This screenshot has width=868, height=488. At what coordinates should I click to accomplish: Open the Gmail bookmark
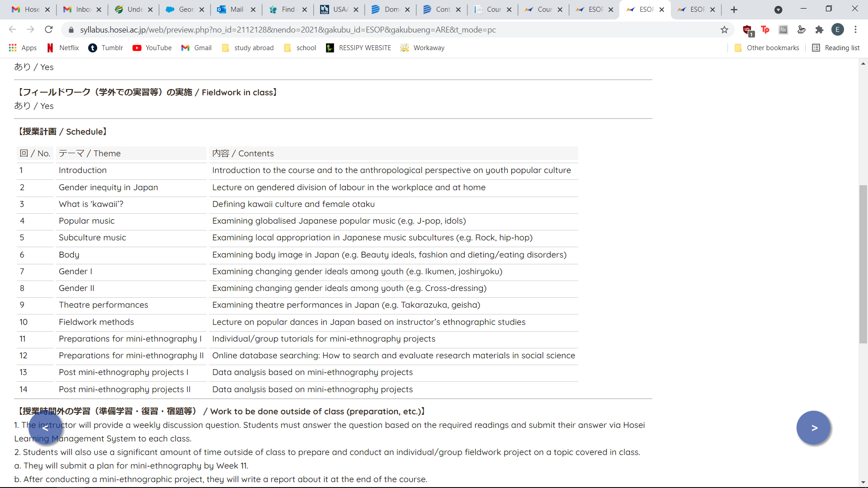[196, 48]
